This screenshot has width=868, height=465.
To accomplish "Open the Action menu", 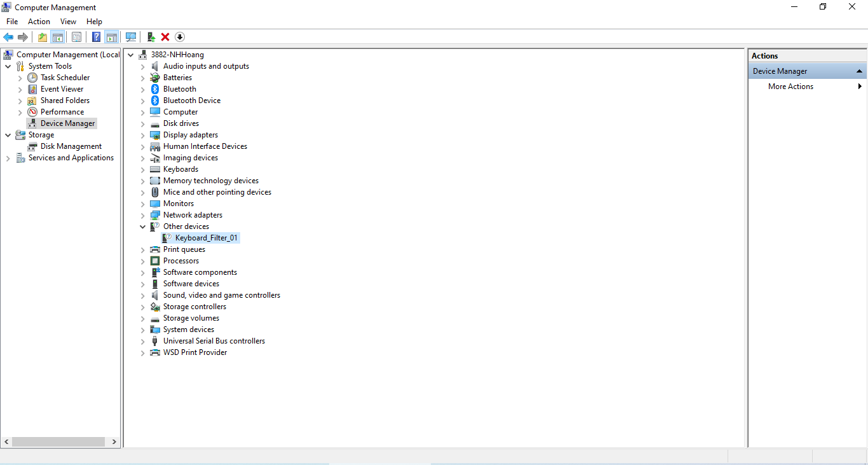I will [x=39, y=21].
